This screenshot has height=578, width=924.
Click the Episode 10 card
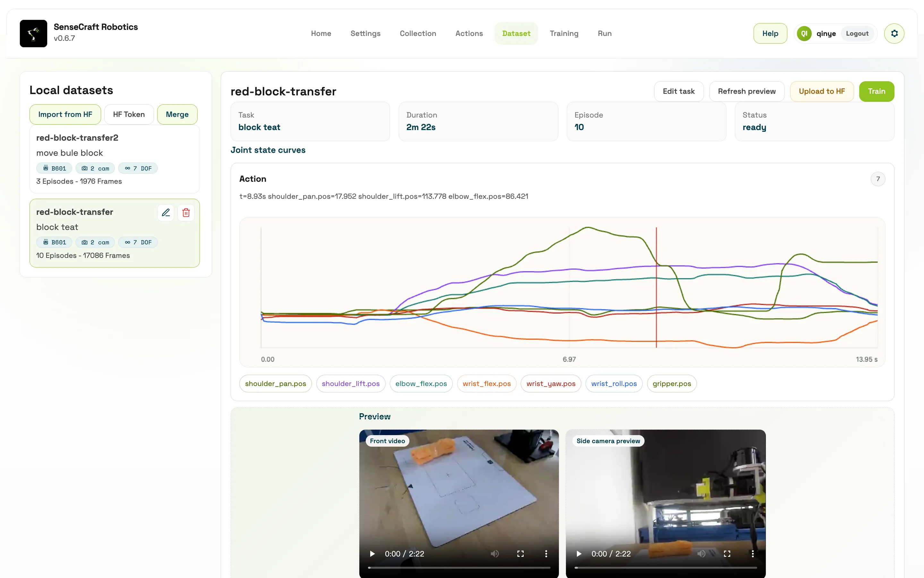pyautogui.click(x=646, y=122)
